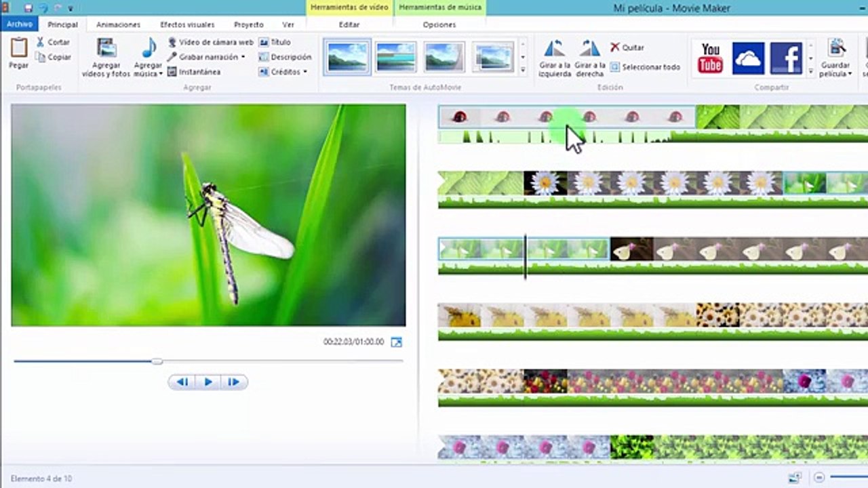The image size is (868, 488).
Task: Take an Instantánea snapshot
Action: pyautogui.click(x=194, y=72)
